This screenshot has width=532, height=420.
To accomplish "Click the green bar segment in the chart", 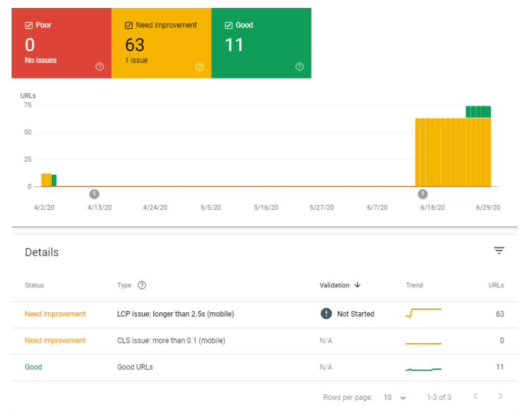I will pos(478,111).
